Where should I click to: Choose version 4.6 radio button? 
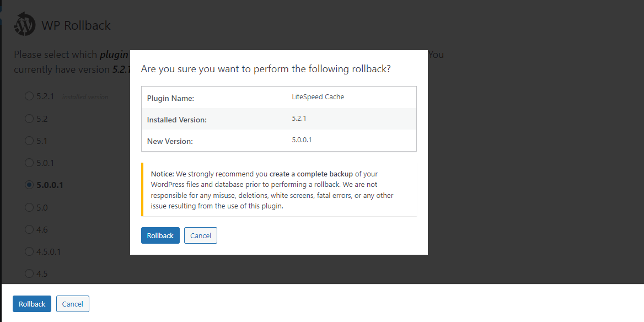coord(29,229)
